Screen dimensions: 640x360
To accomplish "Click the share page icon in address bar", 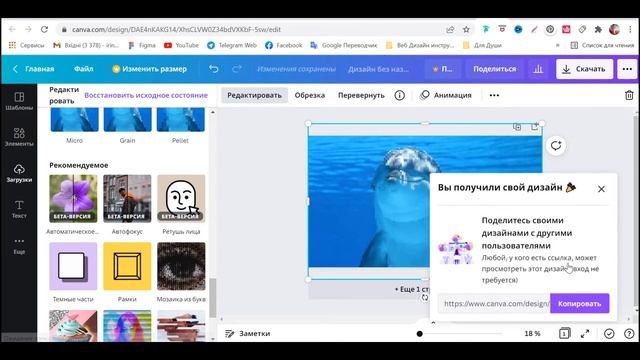I will (450, 29).
